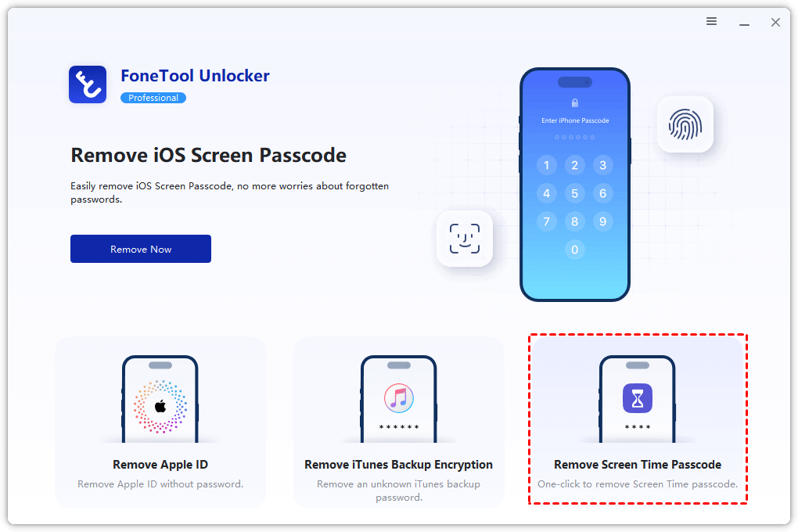This screenshot has height=532, width=798.
Task: Click digit 5 on phone keypad illustration
Action: tap(574, 193)
